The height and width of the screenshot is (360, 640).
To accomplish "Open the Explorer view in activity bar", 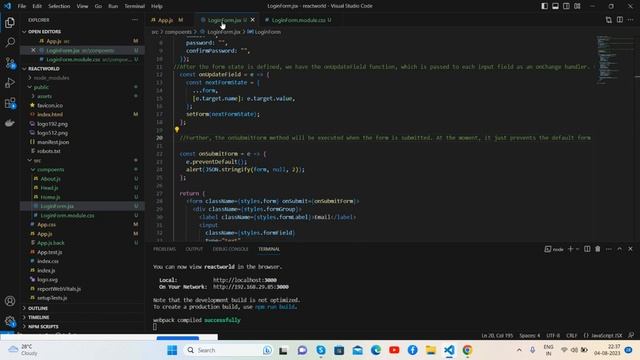I will tap(10, 22).
